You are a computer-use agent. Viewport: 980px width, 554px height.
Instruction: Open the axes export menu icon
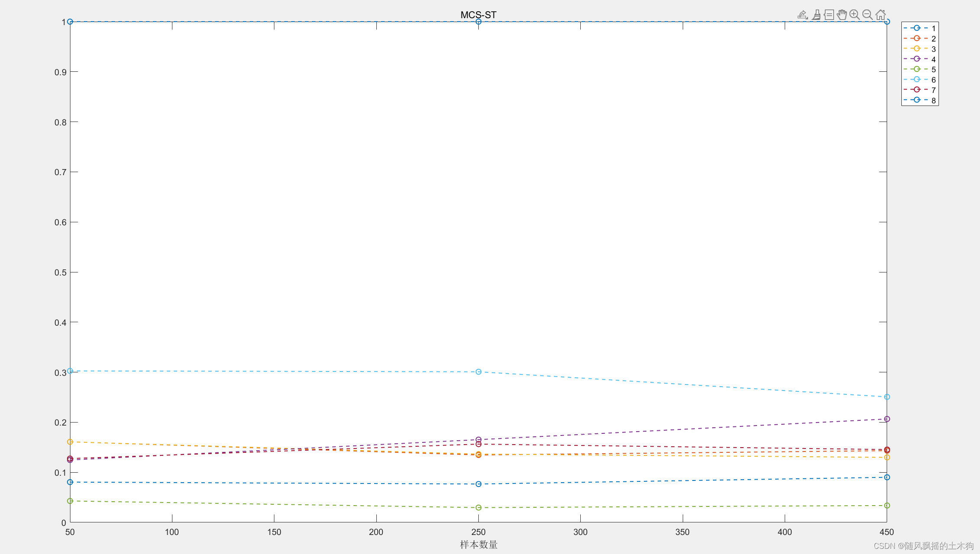pos(802,15)
